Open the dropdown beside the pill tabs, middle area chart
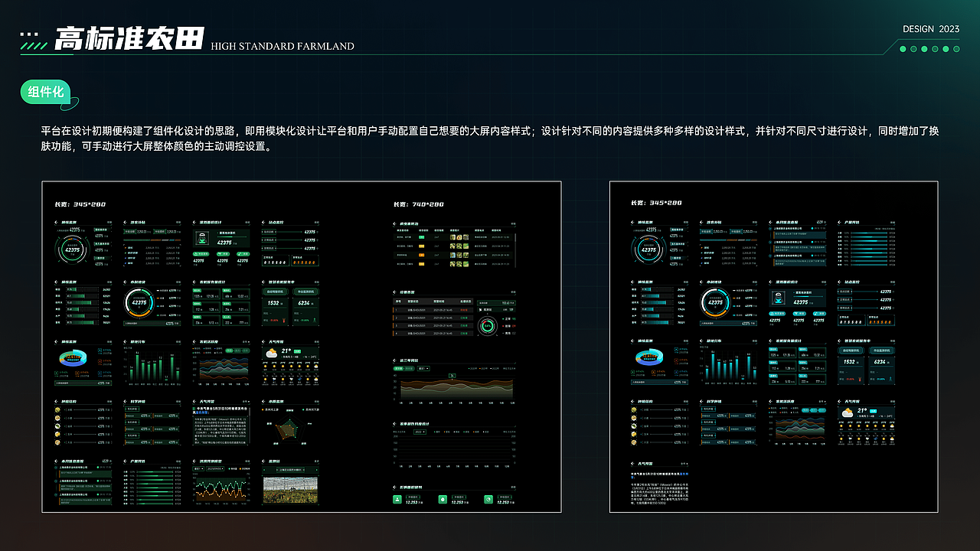 point(423,368)
